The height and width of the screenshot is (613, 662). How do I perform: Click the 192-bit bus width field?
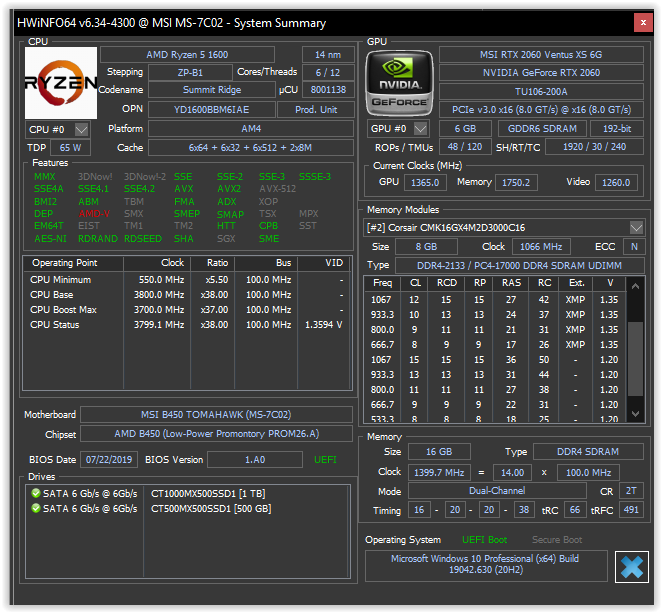(x=617, y=128)
